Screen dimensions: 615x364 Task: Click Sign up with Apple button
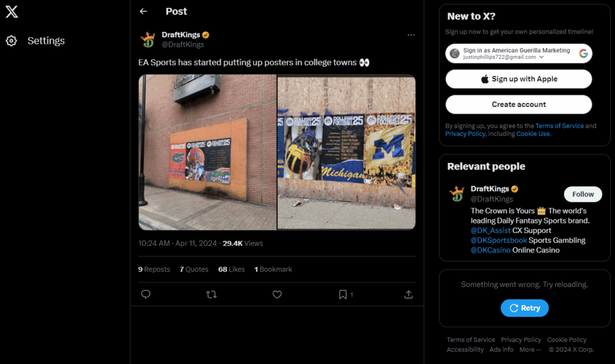tap(518, 79)
